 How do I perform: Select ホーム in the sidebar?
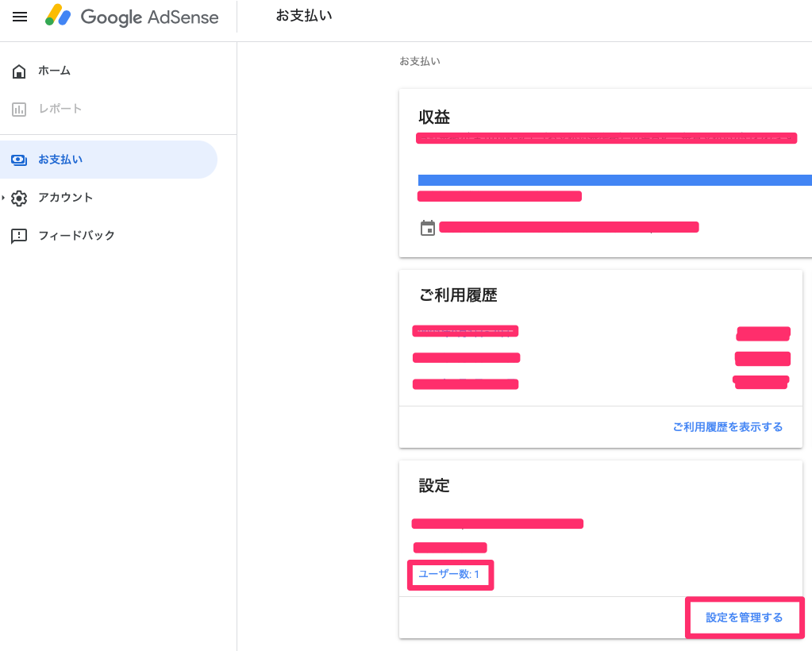point(54,71)
